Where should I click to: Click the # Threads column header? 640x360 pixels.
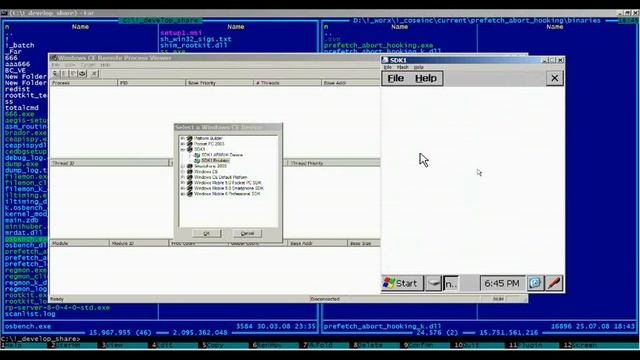click(287, 83)
